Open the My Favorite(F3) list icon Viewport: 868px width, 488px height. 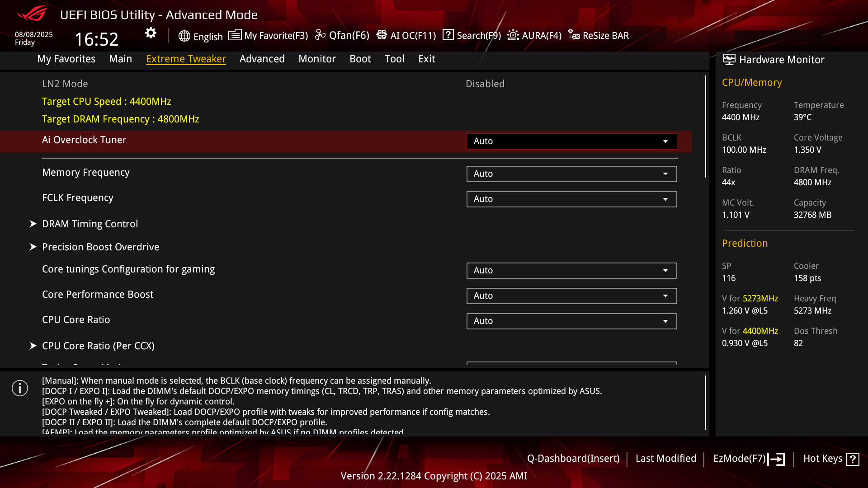pyautogui.click(x=235, y=35)
